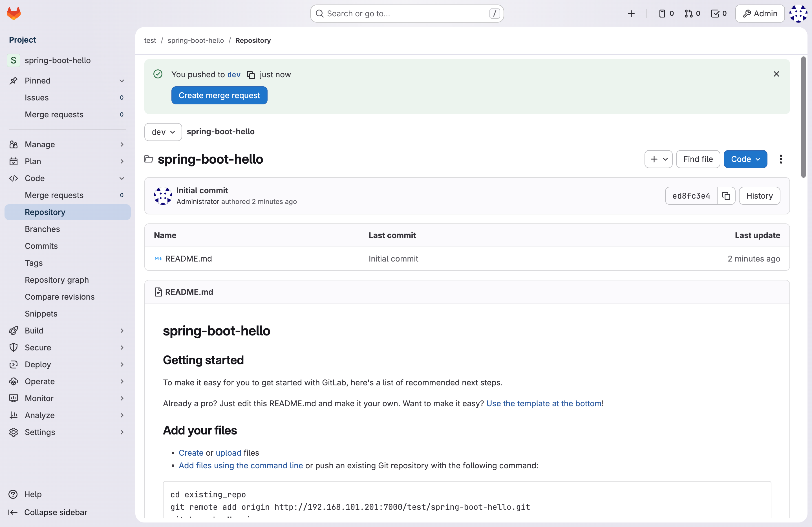Open the blue Code dropdown button

pos(745,159)
